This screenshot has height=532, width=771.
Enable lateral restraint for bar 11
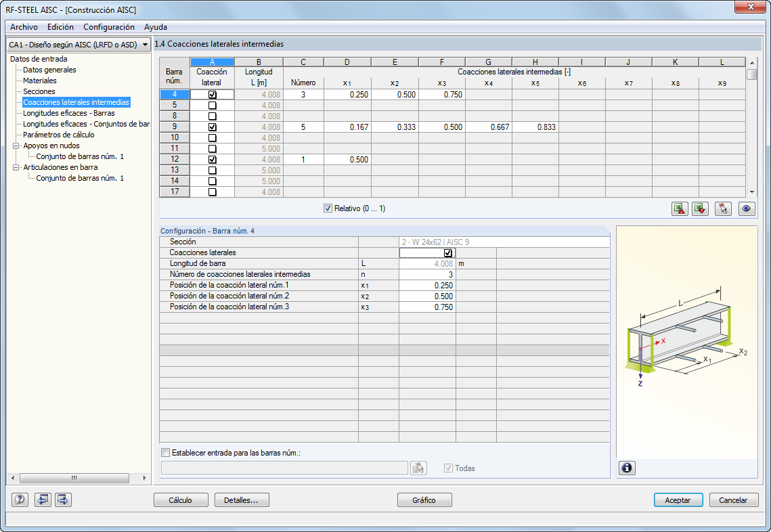coord(212,148)
